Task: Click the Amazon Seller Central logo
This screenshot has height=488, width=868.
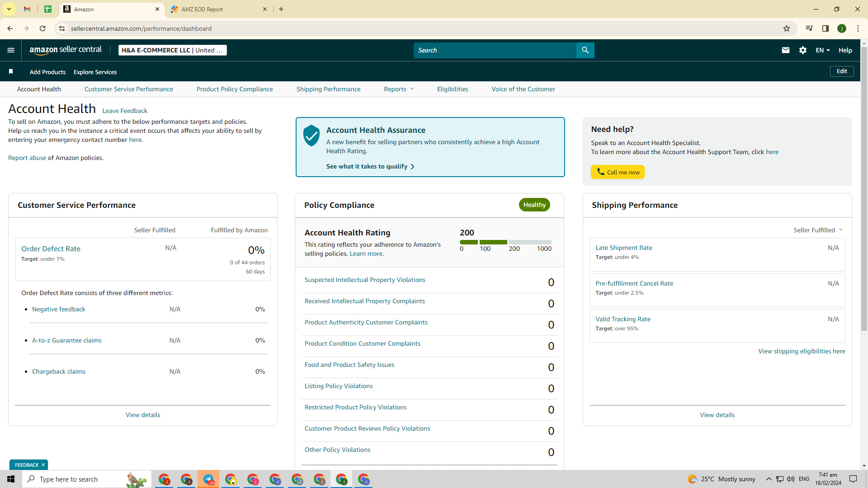Action: tap(66, 50)
